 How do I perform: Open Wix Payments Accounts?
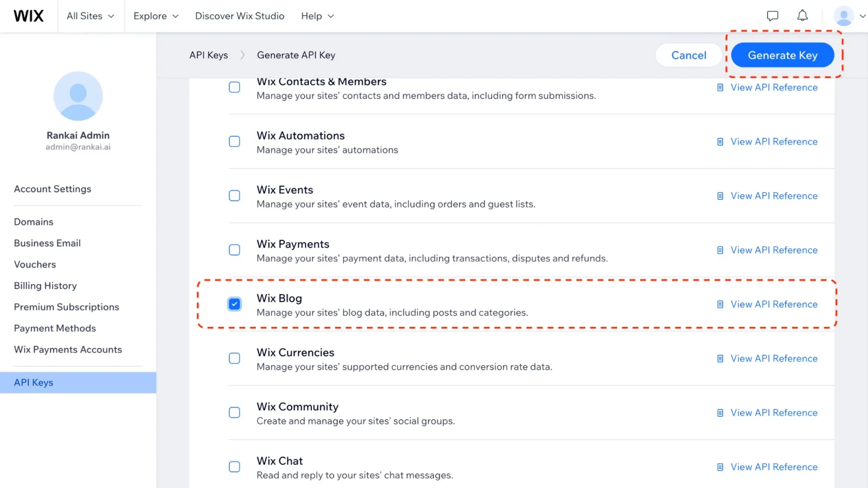tap(68, 350)
